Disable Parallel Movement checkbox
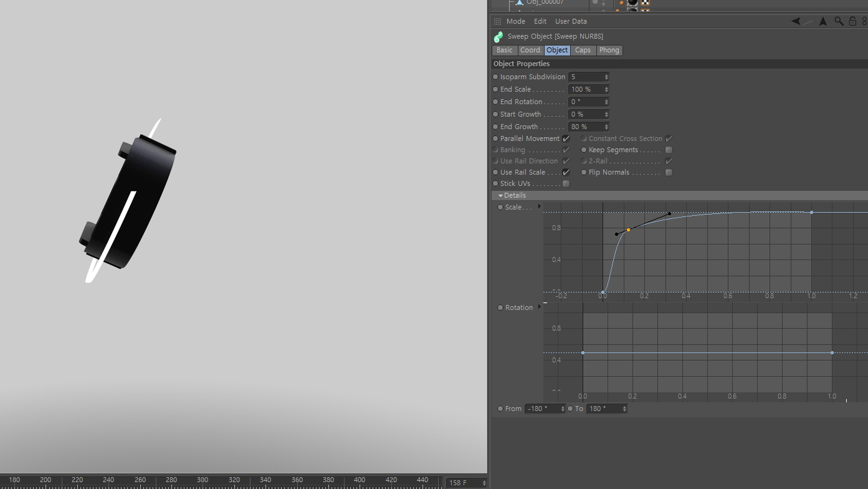This screenshot has width=868, height=489. 566,138
